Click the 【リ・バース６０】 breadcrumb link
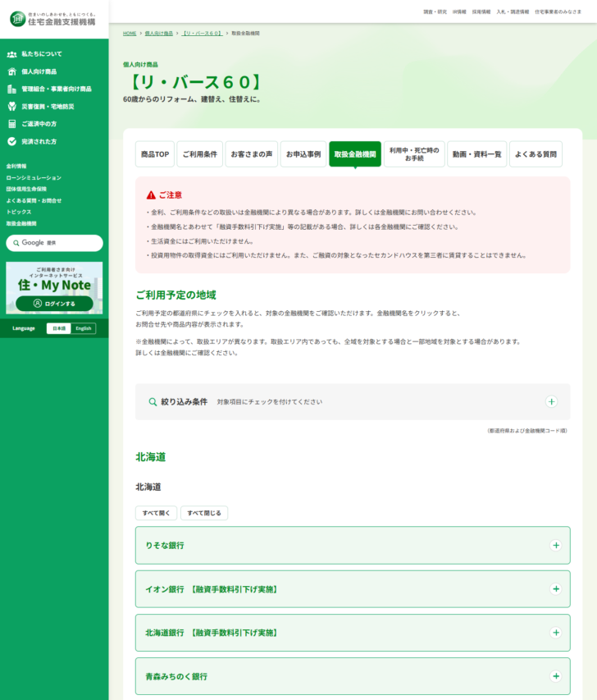The image size is (597, 700). pos(202,34)
